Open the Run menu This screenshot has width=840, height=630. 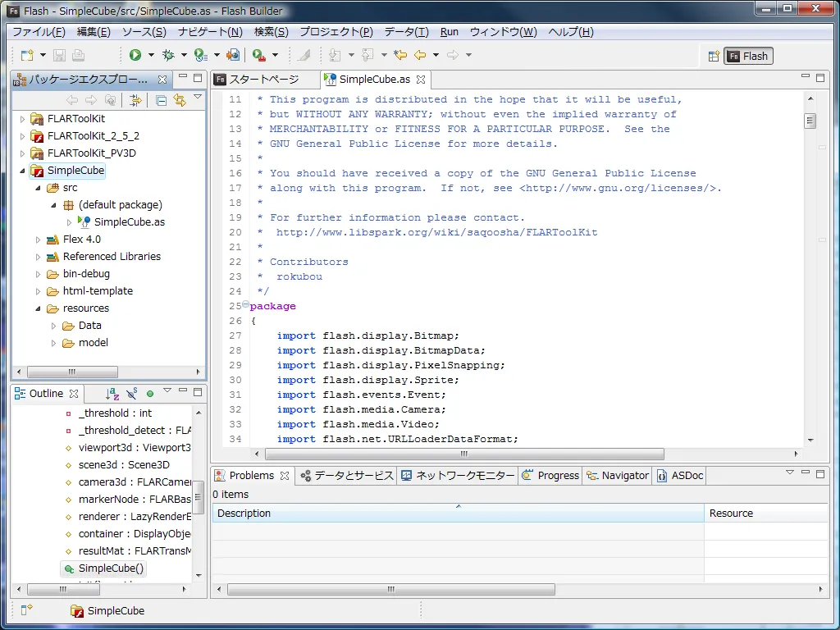pos(449,32)
